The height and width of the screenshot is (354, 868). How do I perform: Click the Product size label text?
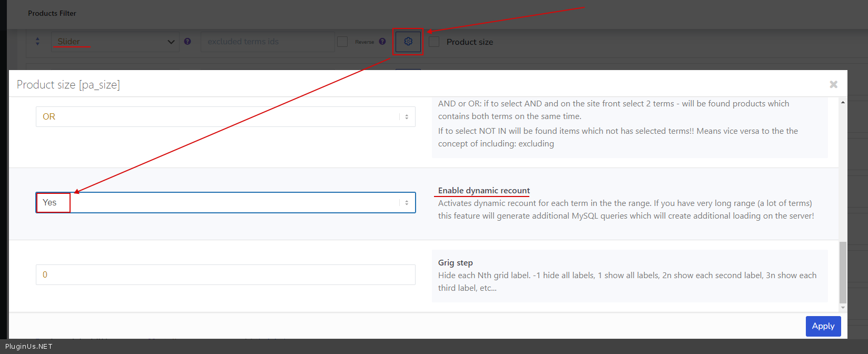(x=470, y=42)
